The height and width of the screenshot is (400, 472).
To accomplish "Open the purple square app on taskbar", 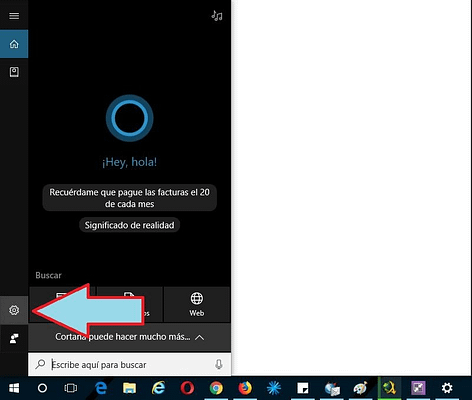I will pyautogui.click(x=418, y=388).
